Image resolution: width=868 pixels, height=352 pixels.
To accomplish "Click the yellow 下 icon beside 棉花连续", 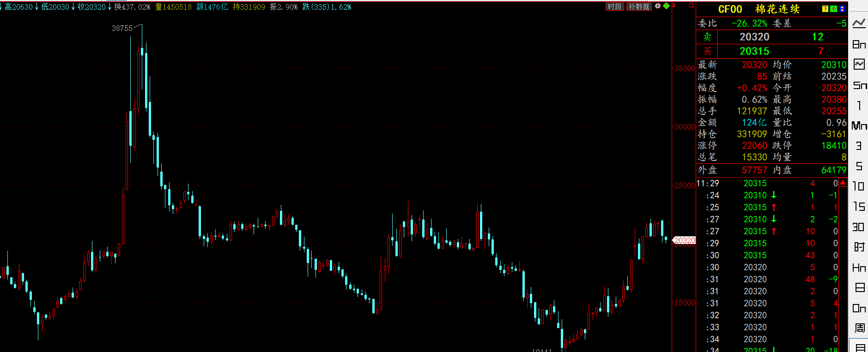I will [x=825, y=9].
